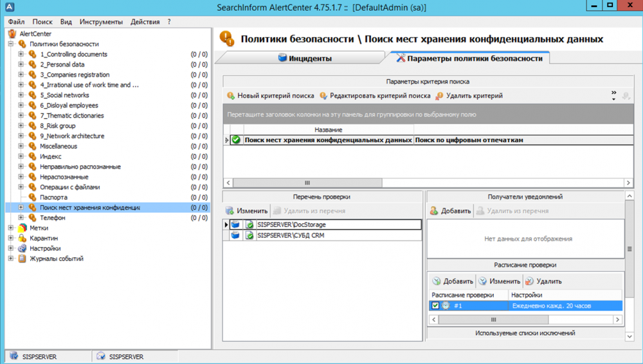
Task: Switch to the Инциденты tab
Action: coord(305,59)
